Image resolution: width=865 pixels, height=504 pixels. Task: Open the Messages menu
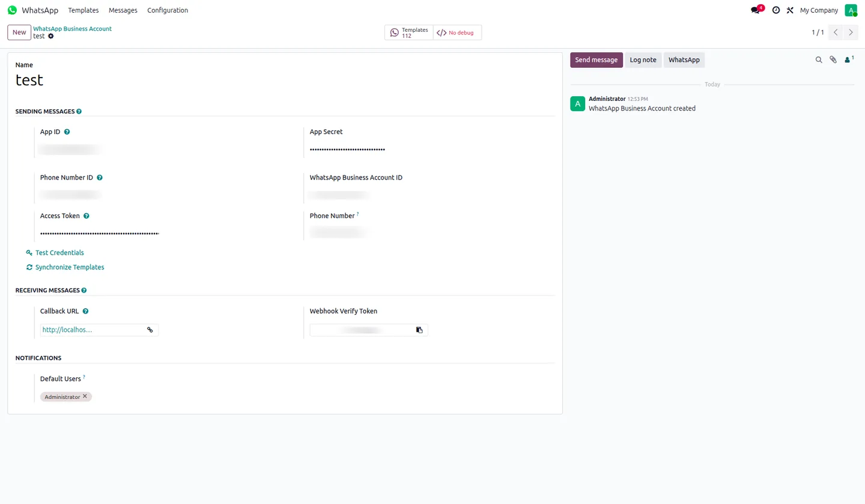pyautogui.click(x=123, y=10)
